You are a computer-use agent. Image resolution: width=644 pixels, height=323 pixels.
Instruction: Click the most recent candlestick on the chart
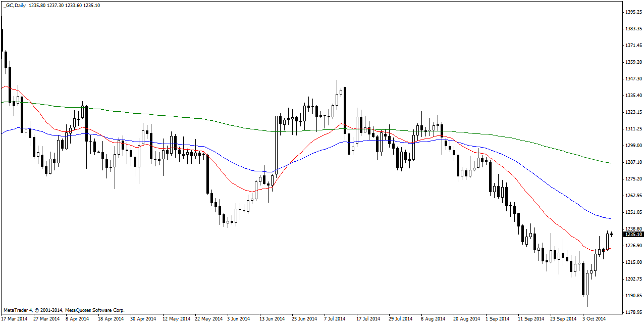(x=612, y=234)
